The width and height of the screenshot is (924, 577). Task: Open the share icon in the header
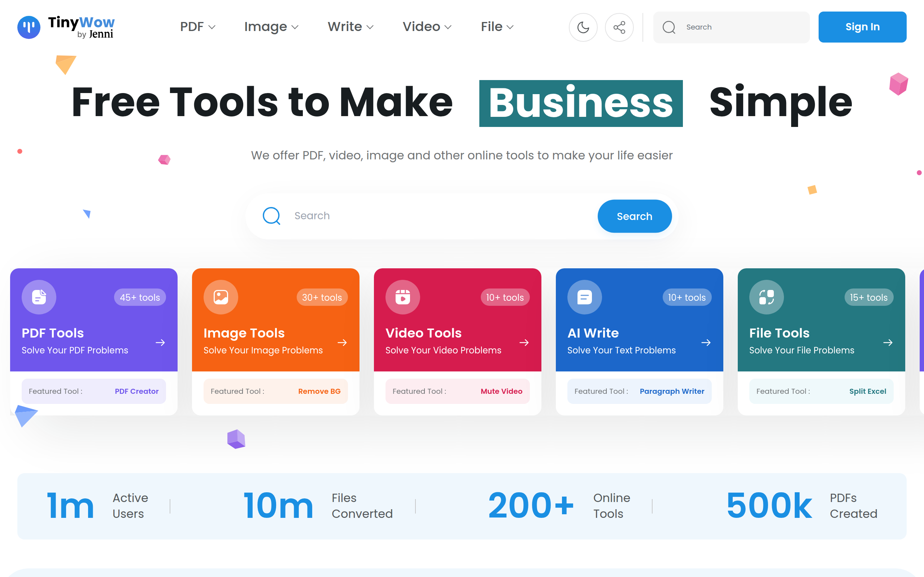click(619, 27)
